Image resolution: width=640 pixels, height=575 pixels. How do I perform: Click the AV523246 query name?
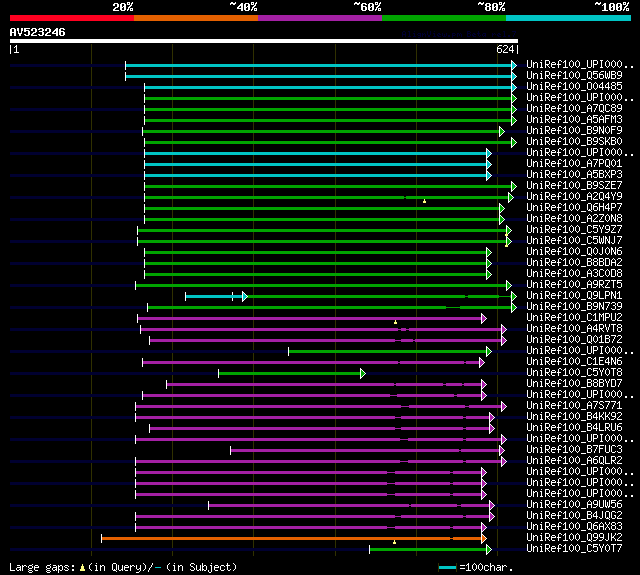tap(38, 32)
